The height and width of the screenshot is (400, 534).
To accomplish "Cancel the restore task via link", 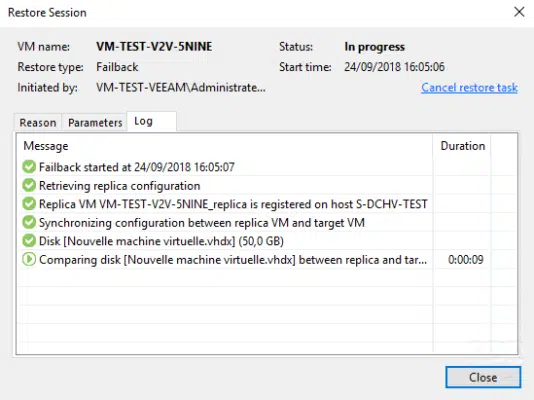I will (x=469, y=87).
